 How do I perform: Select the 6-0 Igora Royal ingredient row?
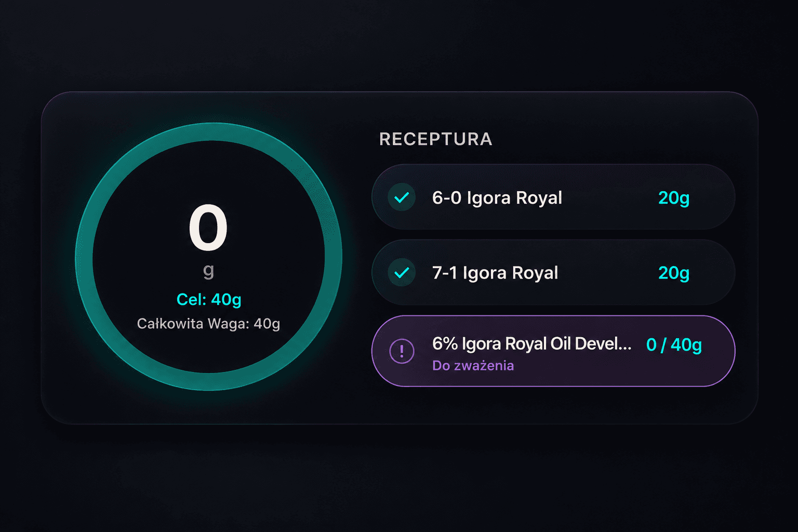pyautogui.click(x=553, y=197)
